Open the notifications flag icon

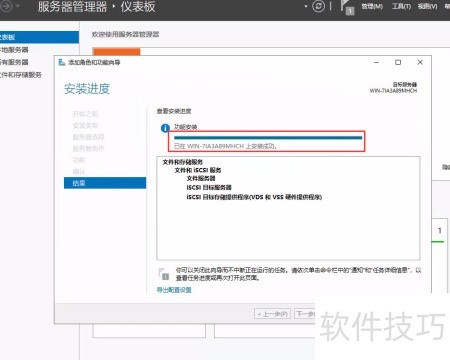346,7
